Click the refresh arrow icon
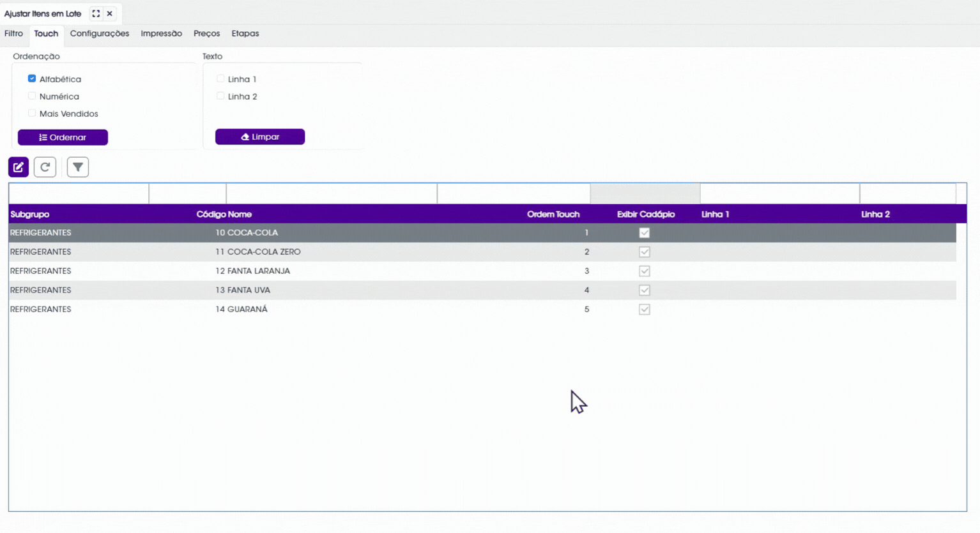This screenshot has height=533, width=980. 45,167
